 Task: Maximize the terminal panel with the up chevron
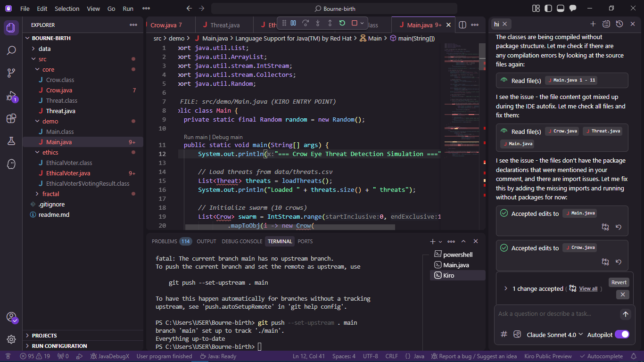(463, 241)
